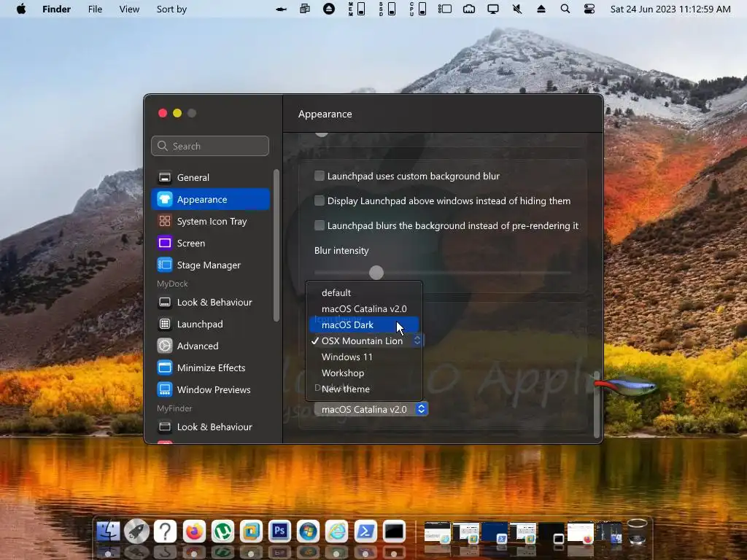The height and width of the screenshot is (560, 747).
Task: Open Minimize Effects icon in sidebar
Action: point(165,367)
